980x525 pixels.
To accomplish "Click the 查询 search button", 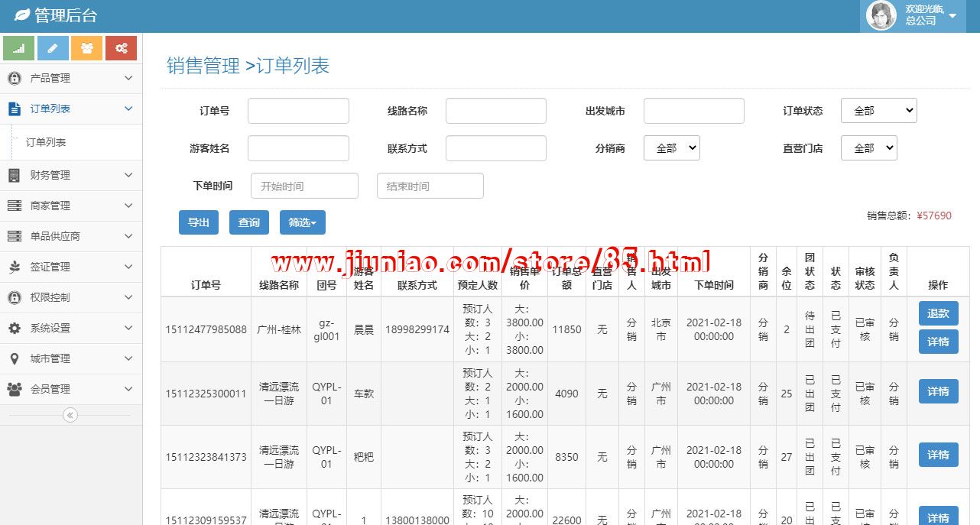I will coord(249,222).
